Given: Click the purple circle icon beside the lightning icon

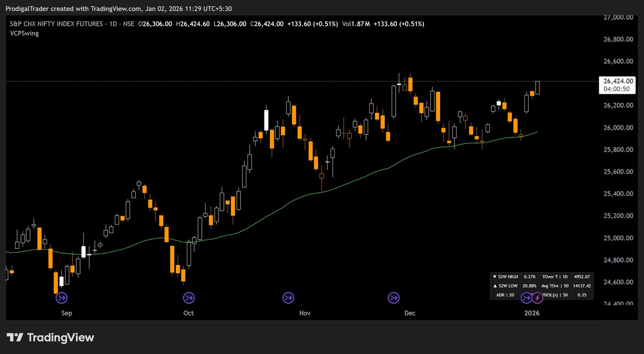Looking at the screenshot, I should click(525, 298).
